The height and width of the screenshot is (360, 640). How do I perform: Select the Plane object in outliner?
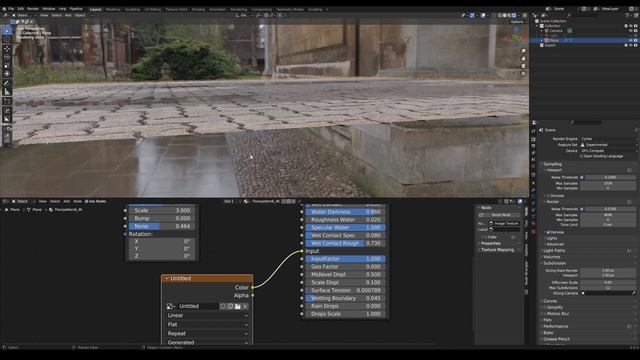pyautogui.click(x=554, y=40)
